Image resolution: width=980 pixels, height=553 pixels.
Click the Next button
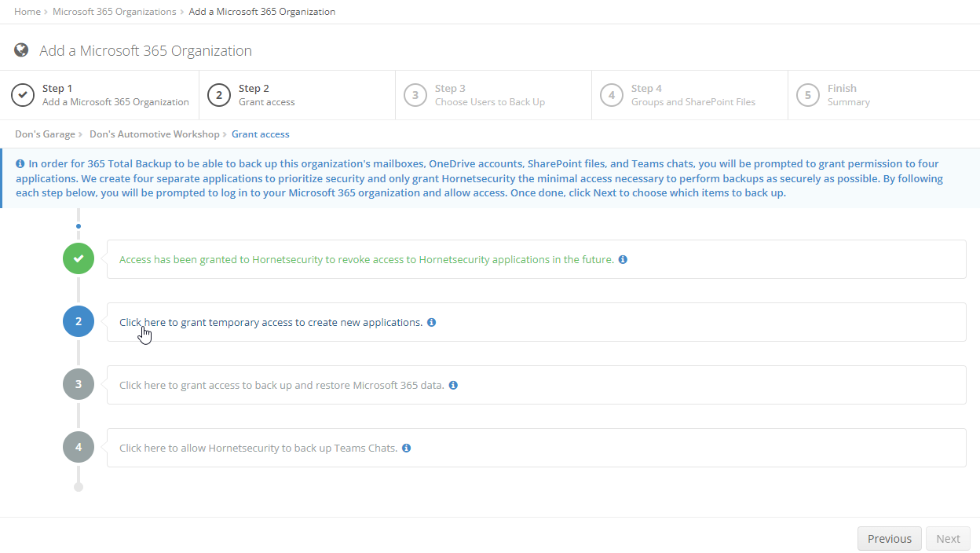click(948, 538)
